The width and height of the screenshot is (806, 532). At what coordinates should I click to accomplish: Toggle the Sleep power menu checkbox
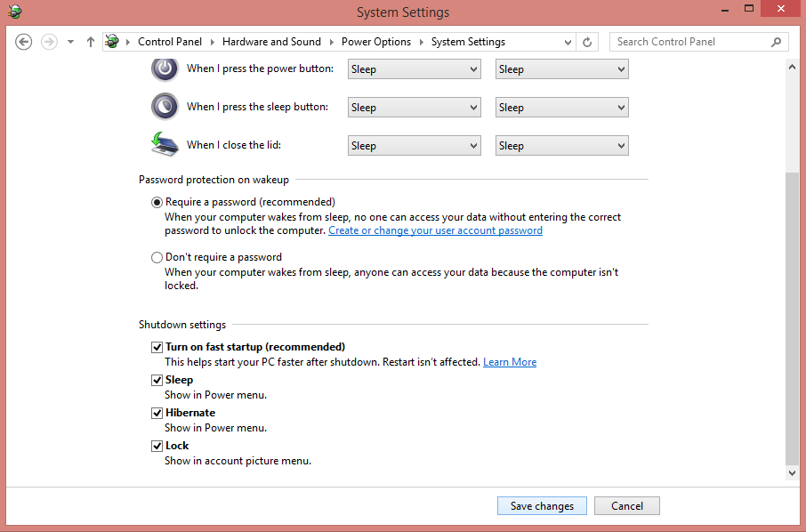point(157,381)
